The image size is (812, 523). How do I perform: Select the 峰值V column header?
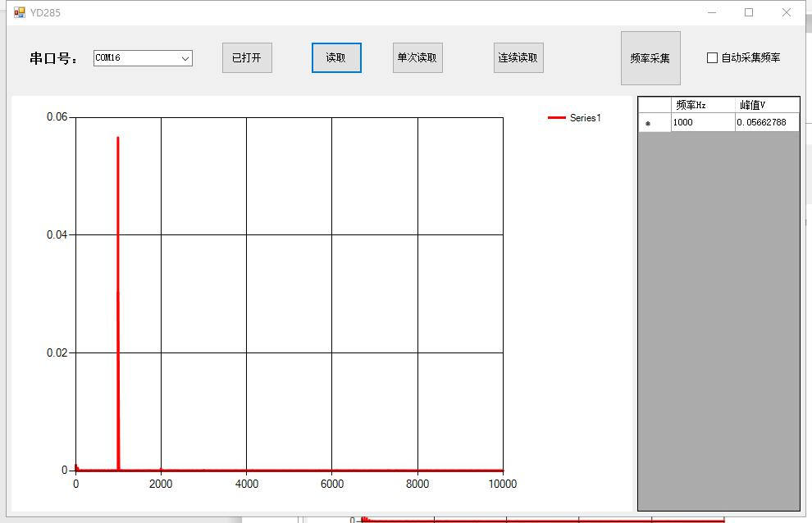coord(767,105)
